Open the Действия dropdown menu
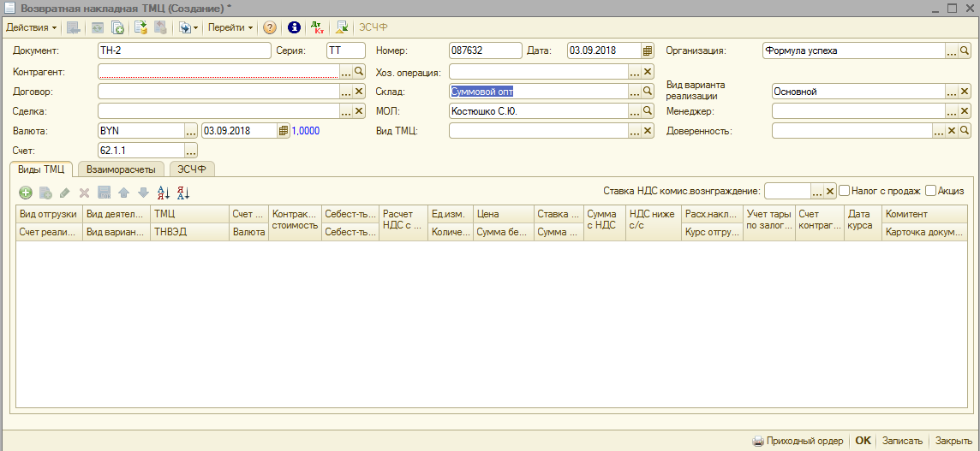 point(32,27)
